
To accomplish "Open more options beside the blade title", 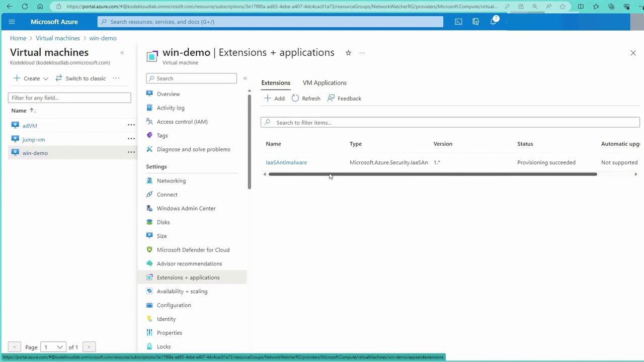I will click(x=362, y=53).
